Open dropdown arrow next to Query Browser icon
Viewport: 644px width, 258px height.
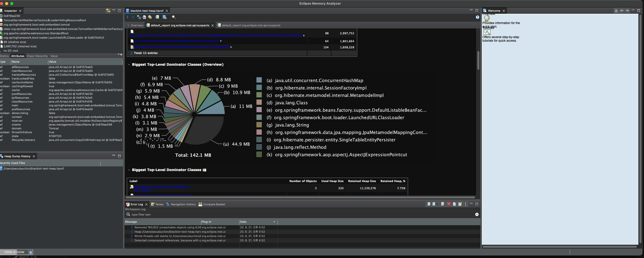168,17
